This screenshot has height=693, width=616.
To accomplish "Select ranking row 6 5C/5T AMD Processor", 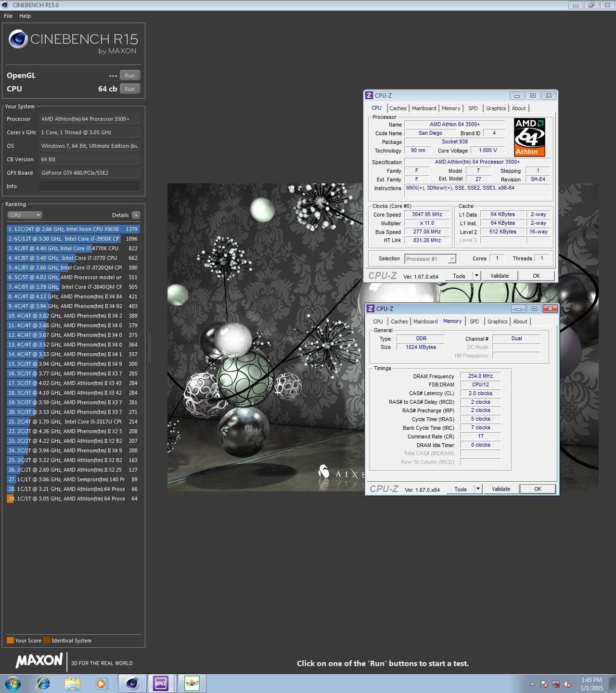I will (x=73, y=277).
